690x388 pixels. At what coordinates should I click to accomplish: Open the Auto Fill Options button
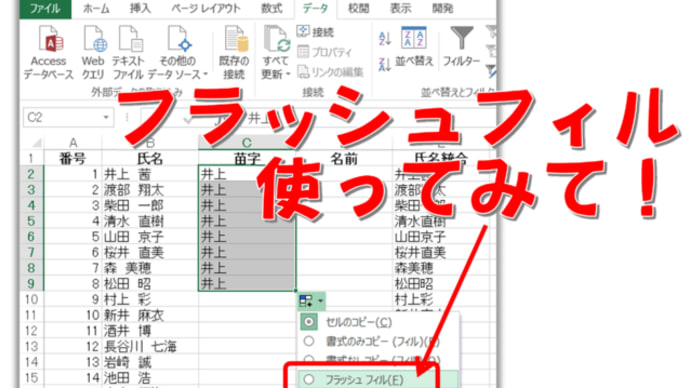(312, 301)
